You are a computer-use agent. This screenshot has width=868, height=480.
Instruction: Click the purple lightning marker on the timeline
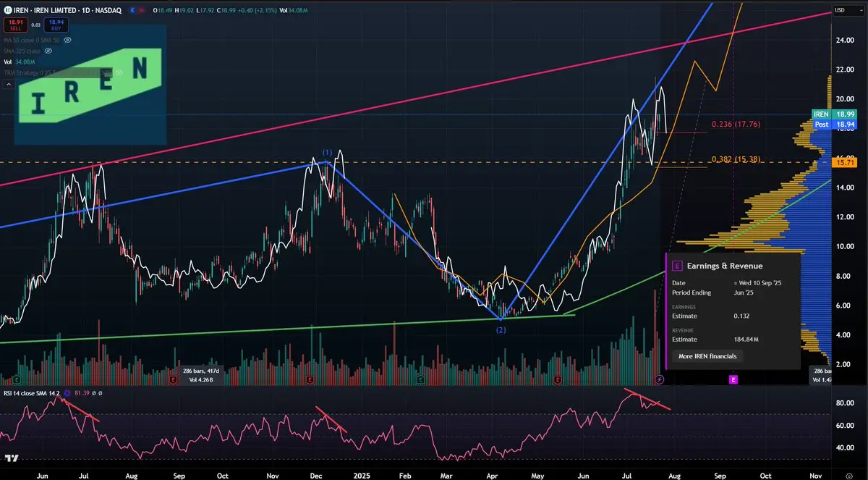659,379
